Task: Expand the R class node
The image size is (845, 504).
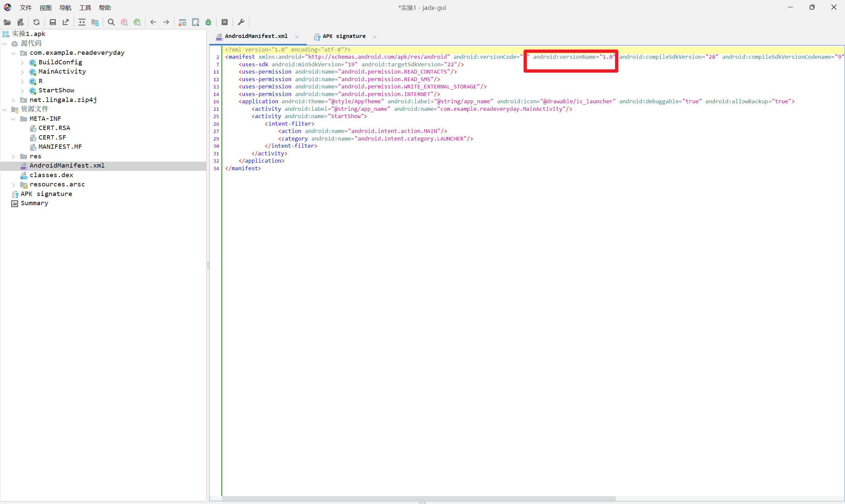Action: (22, 81)
